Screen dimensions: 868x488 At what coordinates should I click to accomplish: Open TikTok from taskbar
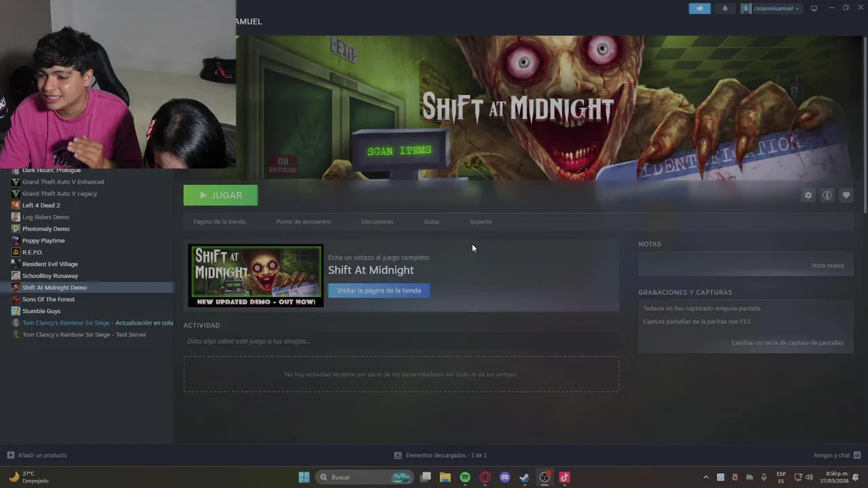pos(564,477)
